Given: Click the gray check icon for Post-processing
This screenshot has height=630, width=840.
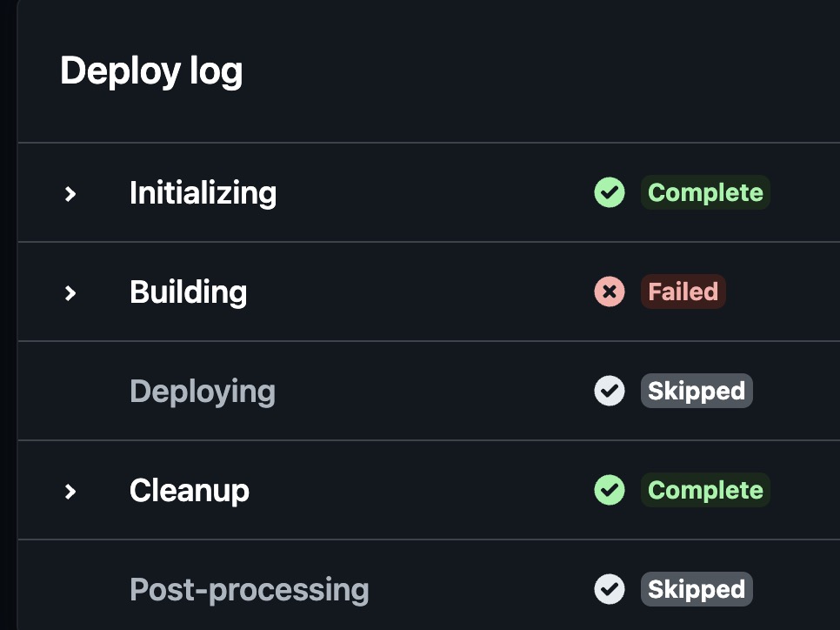Looking at the screenshot, I should (x=609, y=589).
